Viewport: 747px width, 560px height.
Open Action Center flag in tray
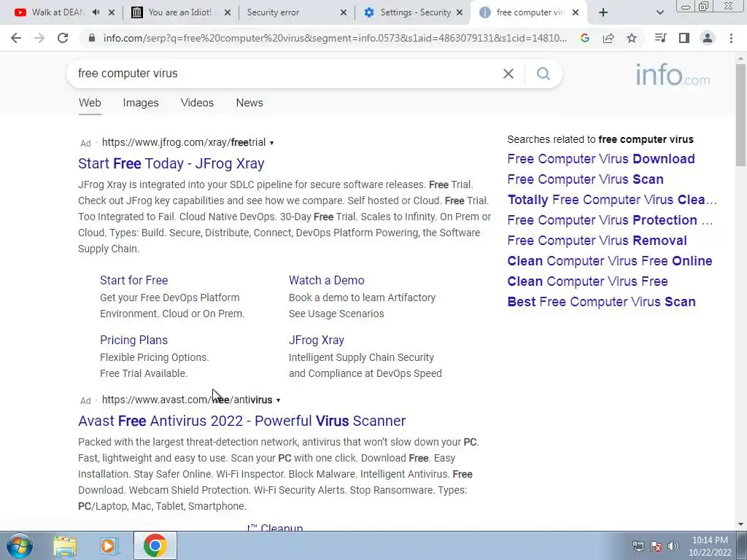[656, 546]
